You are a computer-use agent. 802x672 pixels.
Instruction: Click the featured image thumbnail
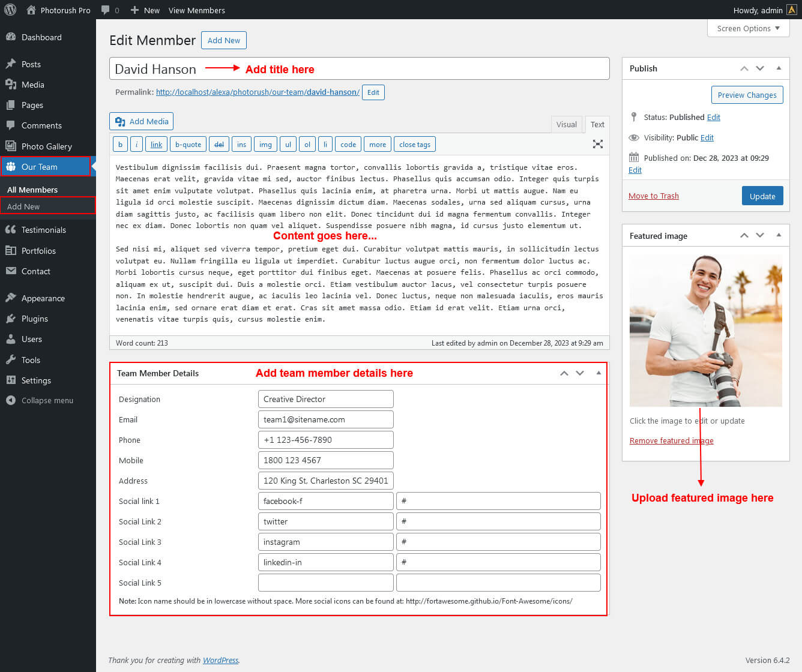[706, 331]
